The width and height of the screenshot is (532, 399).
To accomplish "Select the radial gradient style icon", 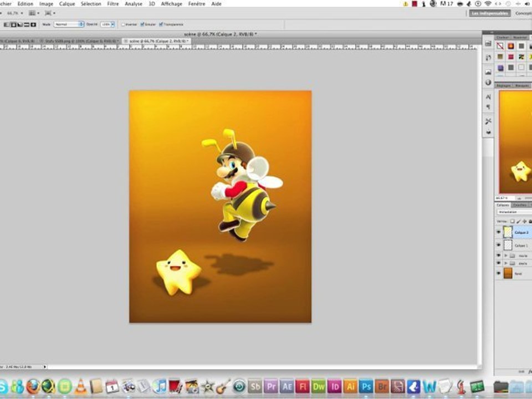I will point(13,24).
